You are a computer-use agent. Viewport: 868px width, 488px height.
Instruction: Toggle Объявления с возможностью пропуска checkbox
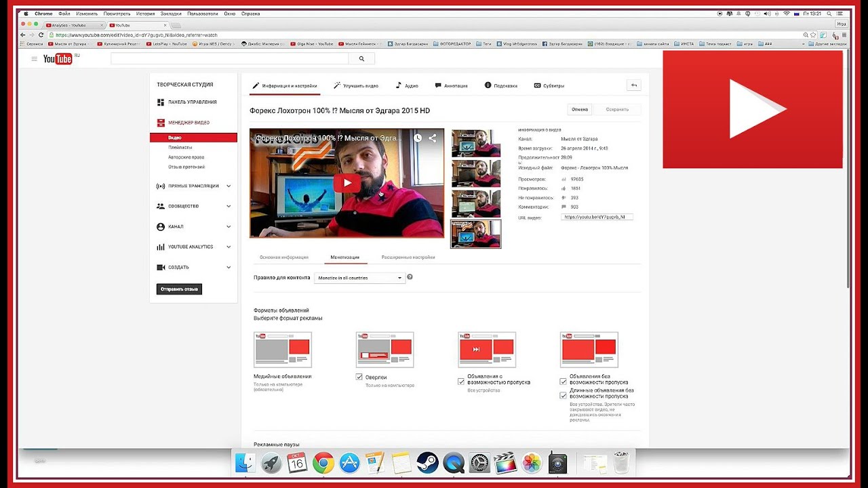click(461, 382)
